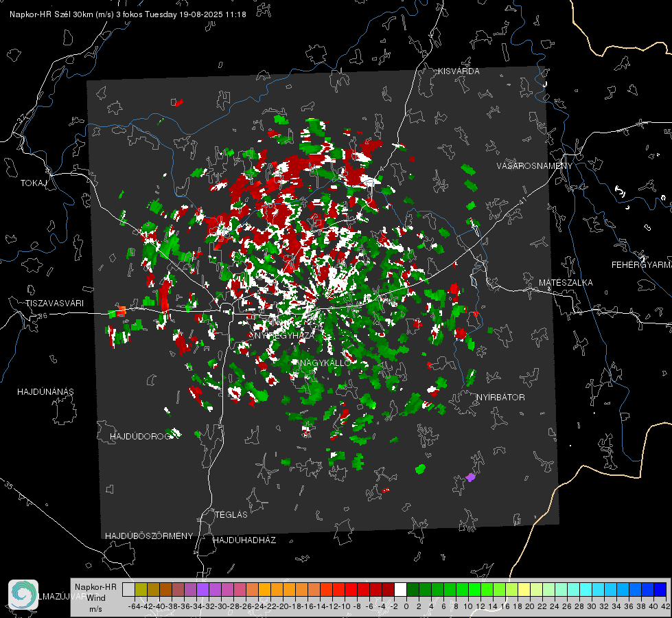Click the NYÍREGYHÁZA label at radar center

(x=284, y=335)
